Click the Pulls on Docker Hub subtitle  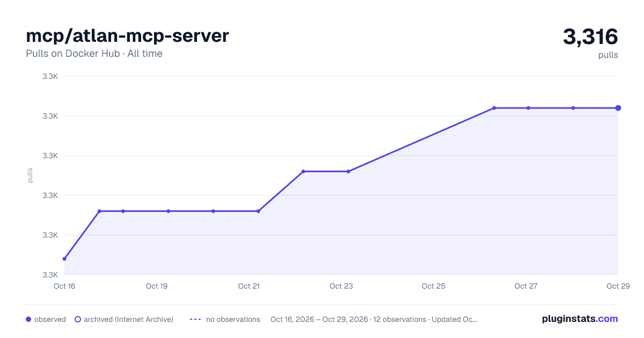tap(94, 54)
